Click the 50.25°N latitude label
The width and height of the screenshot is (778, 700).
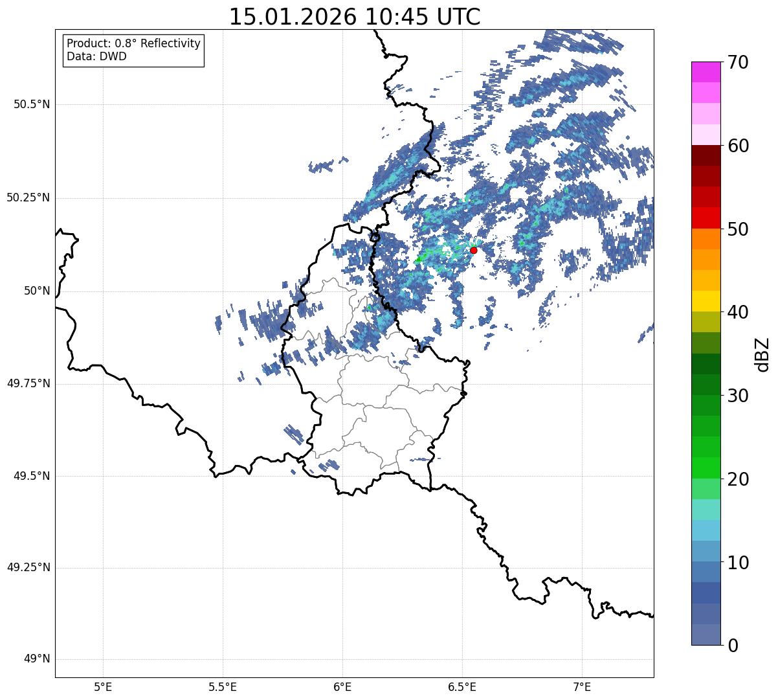click(x=28, y=198)
